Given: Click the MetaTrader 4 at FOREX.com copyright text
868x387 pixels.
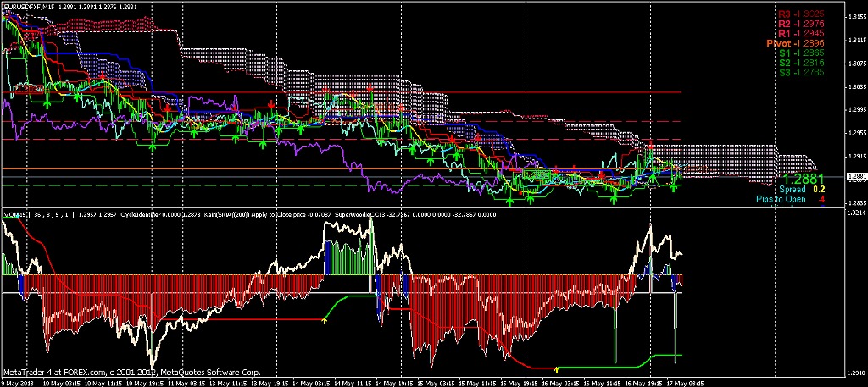Looking at the screenshot, I should [x=131, y=373].
